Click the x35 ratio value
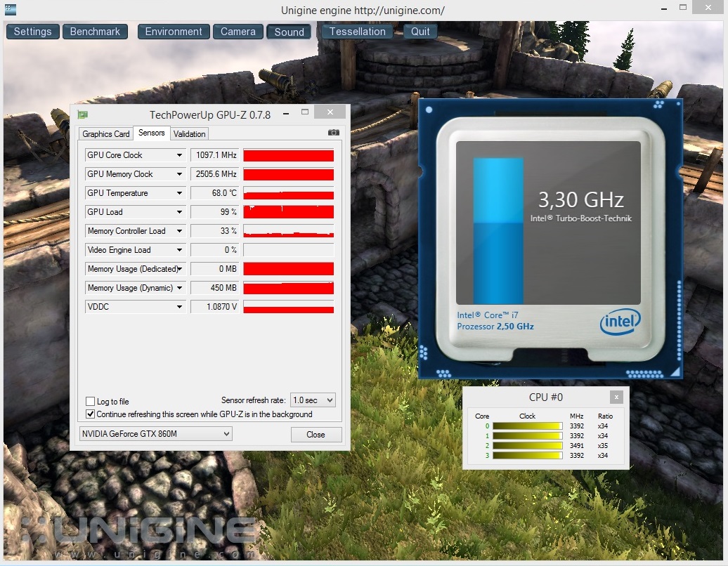Image resolution: width=728 pixels, height=566 pixels. click(x=603, y=445)
